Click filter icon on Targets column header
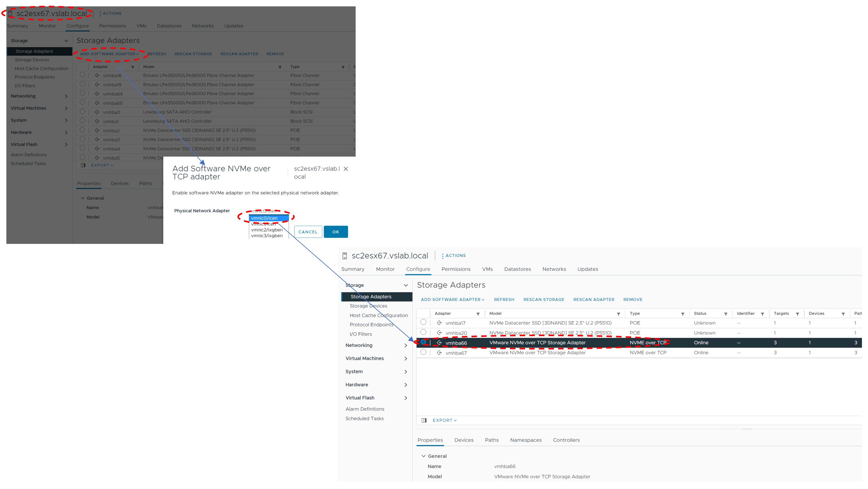The height and width of the screenshot is (489, 868). [797, 314]
